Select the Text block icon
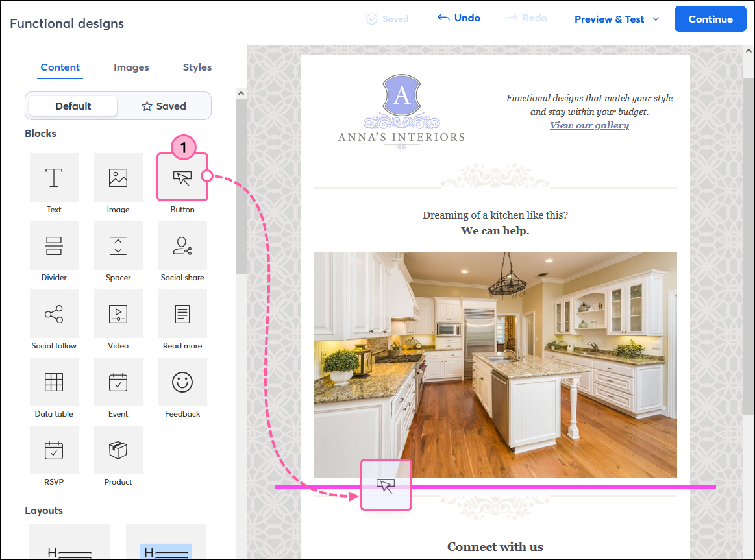This screenshot has height=560, width=755. [x=54, y=178]
